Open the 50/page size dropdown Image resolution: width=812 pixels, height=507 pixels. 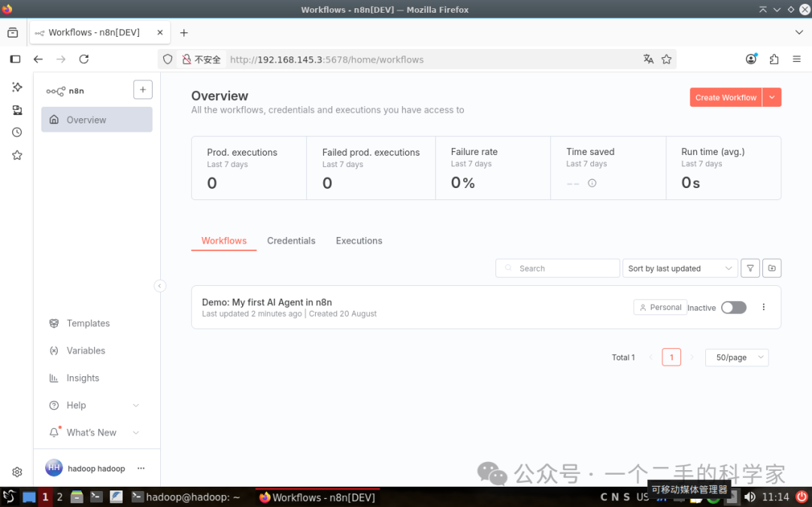pos(737,357)
